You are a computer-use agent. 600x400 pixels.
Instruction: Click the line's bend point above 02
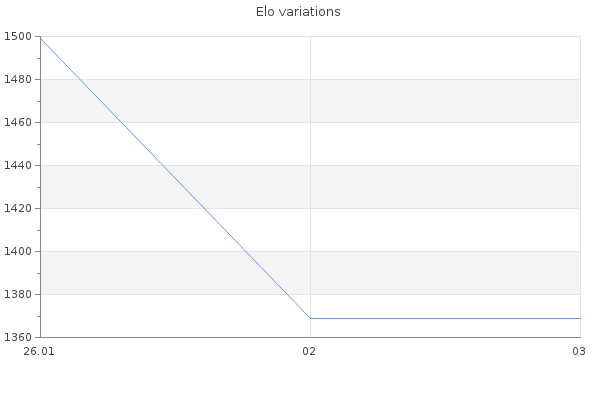310,318
